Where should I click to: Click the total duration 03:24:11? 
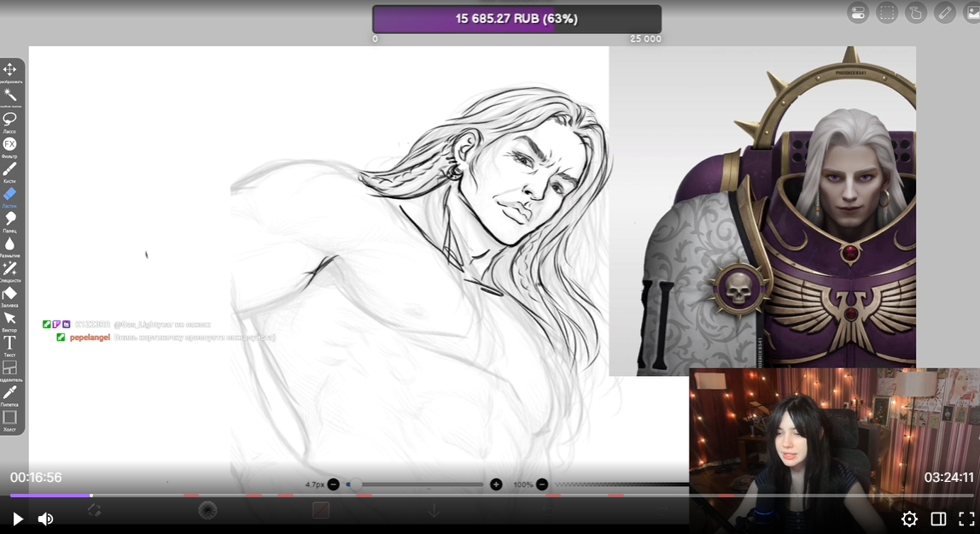pyautogui.click(x=948, y=478)
